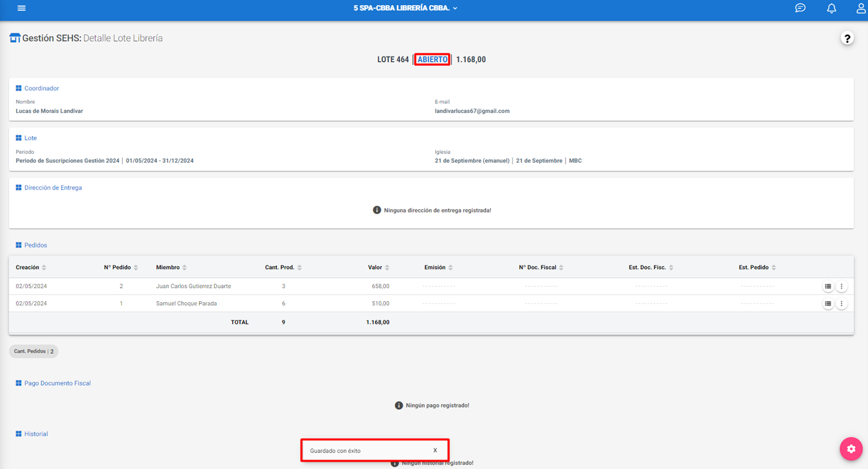Open list icon for Samuel Choque order
The width and height of the screenshot is (868, 469).
[827, 303]
